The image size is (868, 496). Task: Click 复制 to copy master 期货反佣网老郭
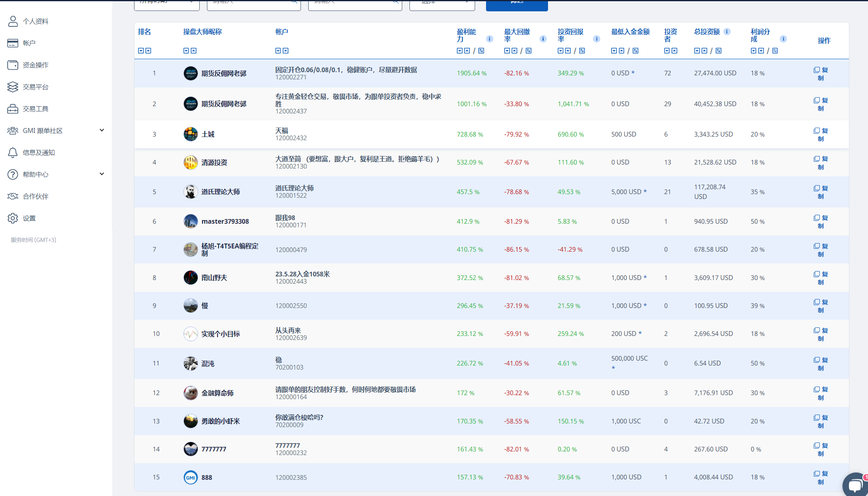coord(820,73)
